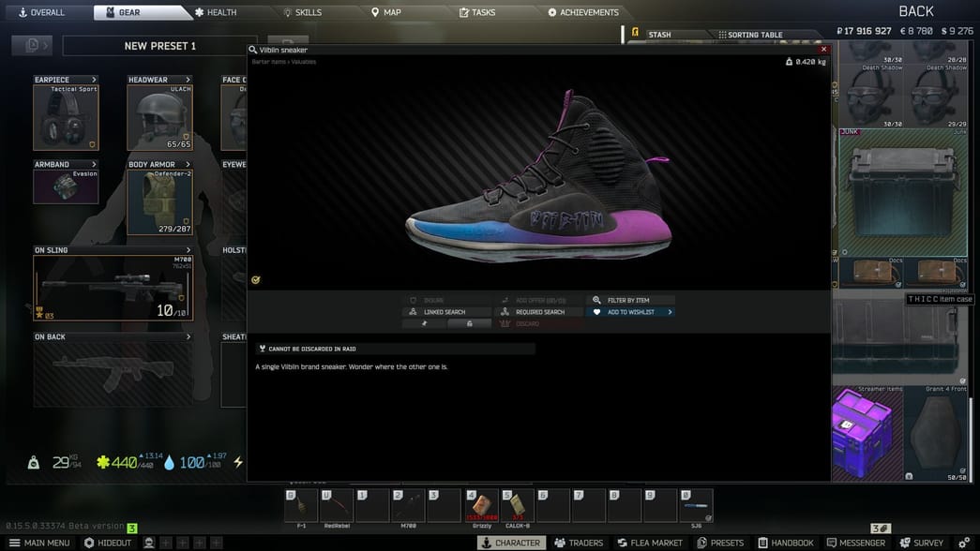The height and width of the screenshot is (551, 980).
Task: Open the Skills tab
Action: (302, 12)
